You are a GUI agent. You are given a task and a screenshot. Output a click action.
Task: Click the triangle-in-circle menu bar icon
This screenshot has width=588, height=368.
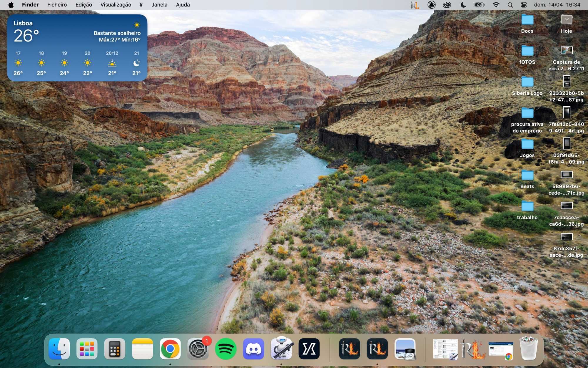click(431, 5)
